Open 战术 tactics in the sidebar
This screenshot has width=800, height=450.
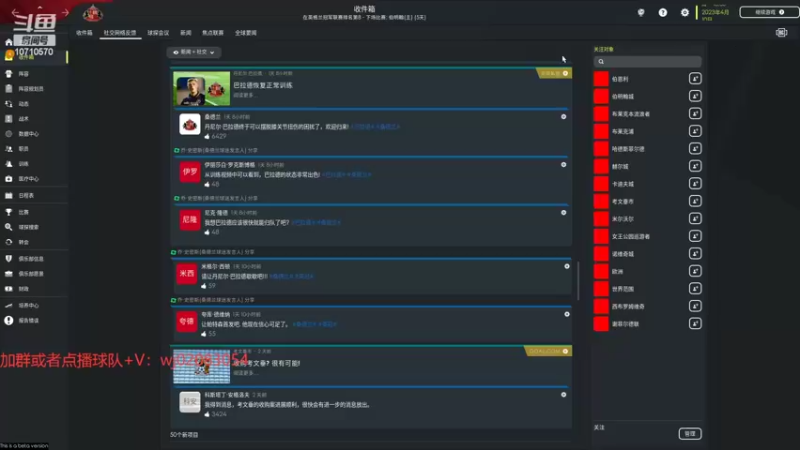click(x=23, y=119)
